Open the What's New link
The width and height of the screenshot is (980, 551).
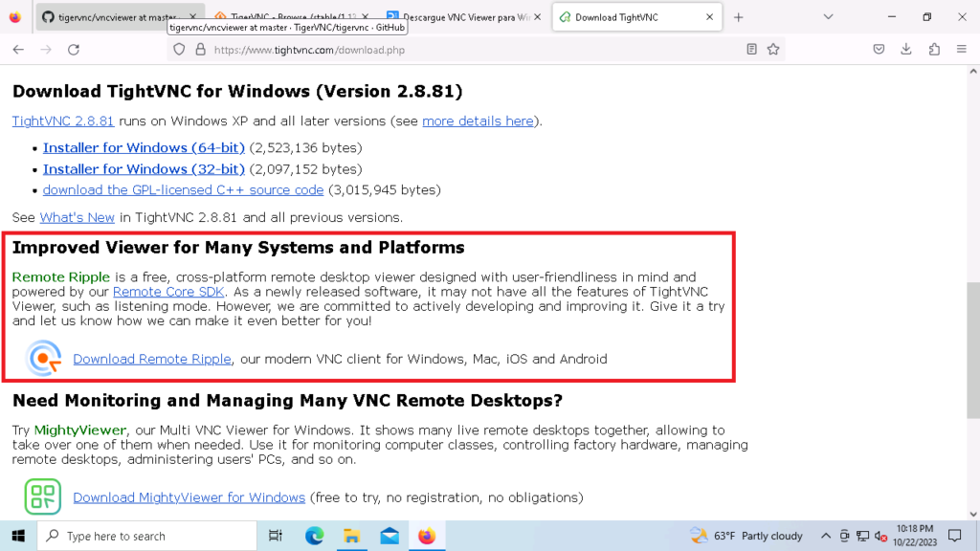click(x=77, y=217)
